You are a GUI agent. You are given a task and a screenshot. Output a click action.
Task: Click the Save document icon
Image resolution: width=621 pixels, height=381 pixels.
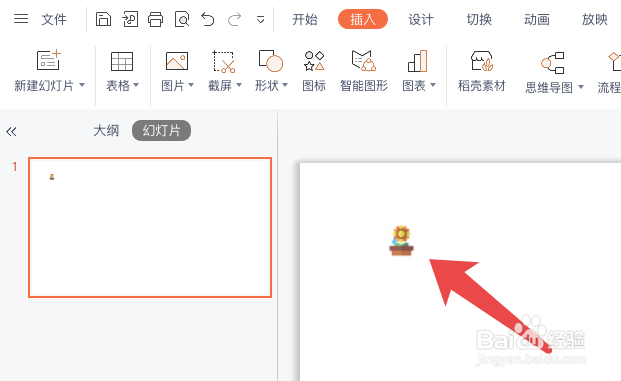(103, 19)
